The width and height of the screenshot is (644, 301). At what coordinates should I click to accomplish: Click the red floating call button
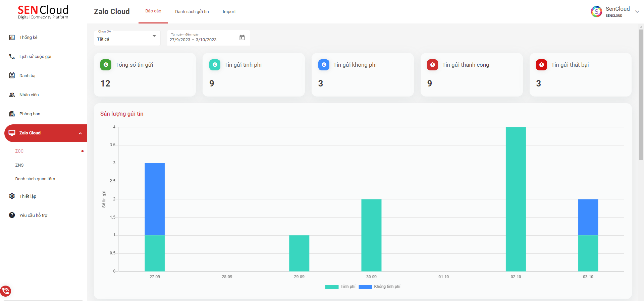click(6, 291)
